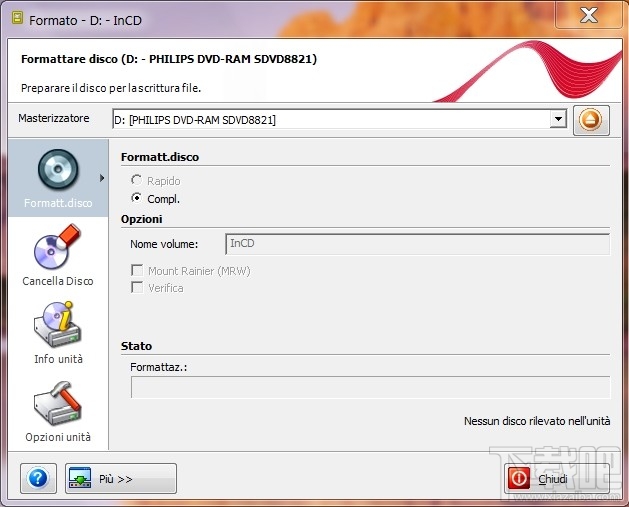The image size is (629, 507).
Task: Click the Nome volume text field
Action: click(x=418, y=244)
